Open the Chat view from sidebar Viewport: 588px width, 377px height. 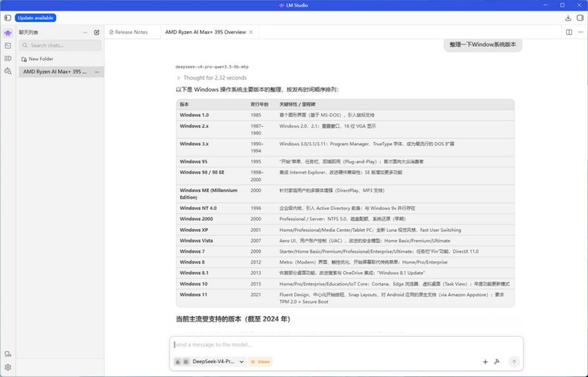[x=8, y=33]
